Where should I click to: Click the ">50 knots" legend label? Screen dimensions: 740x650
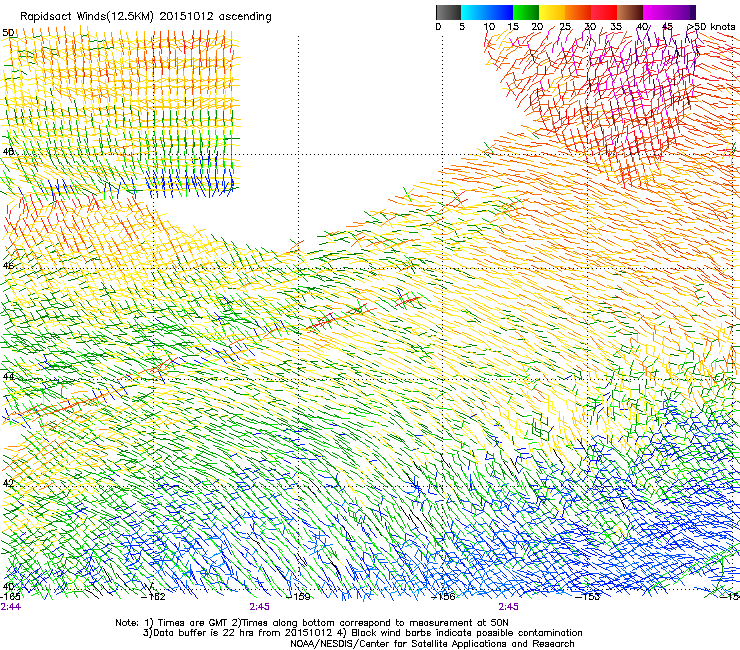pos(711,26)
